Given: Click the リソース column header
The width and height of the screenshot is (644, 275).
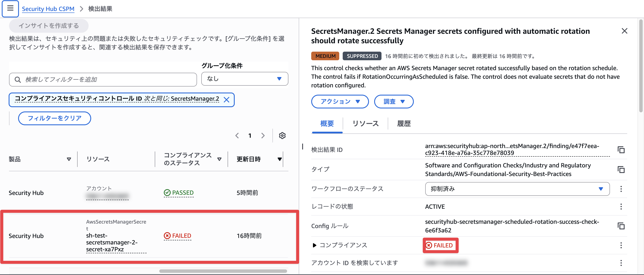Looking at the screenshot, I should click(x=98, y=159).
